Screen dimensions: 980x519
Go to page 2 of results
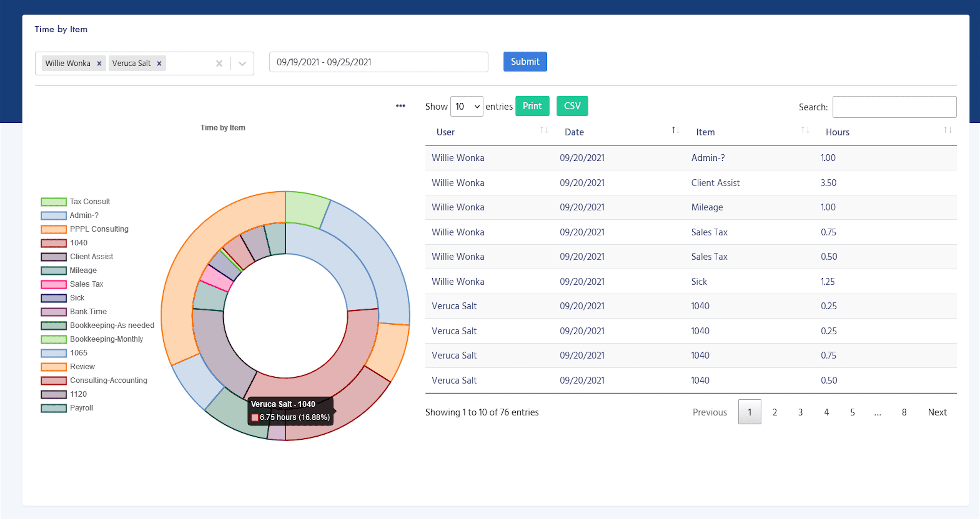774,412
